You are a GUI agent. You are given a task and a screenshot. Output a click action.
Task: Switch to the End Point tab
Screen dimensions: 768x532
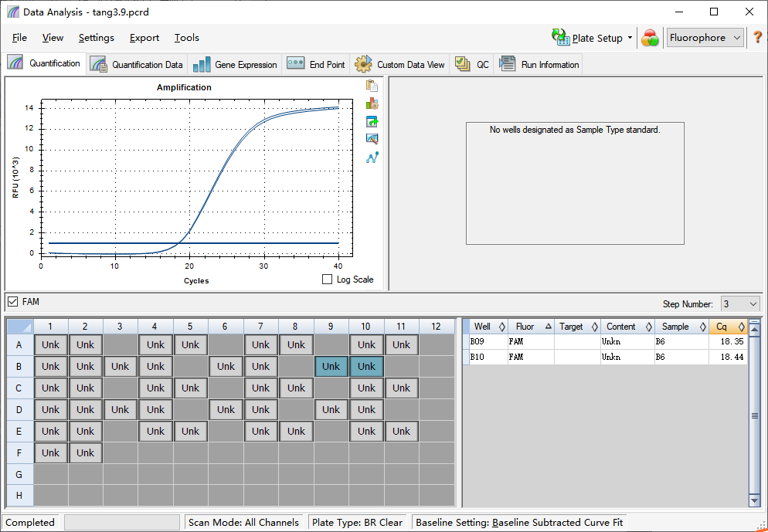click(x=316, y=64)
